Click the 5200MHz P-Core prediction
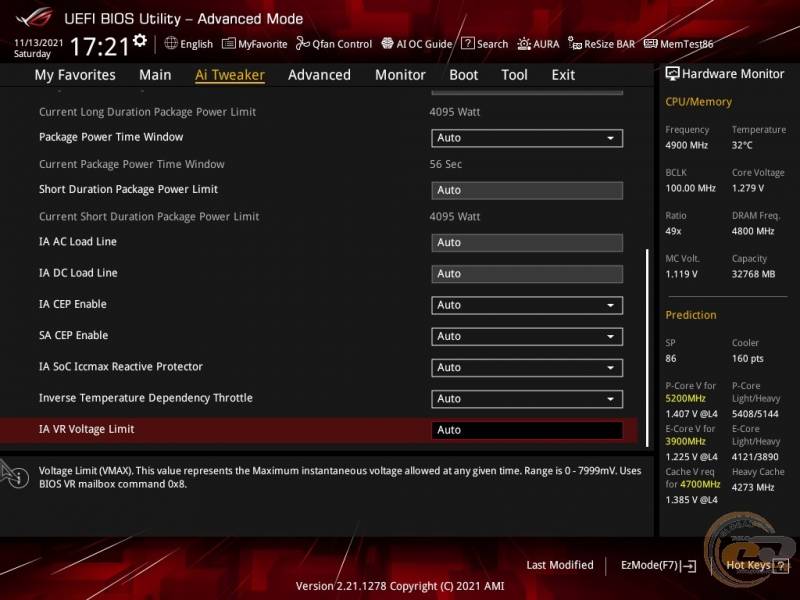 tap(686, 398)
